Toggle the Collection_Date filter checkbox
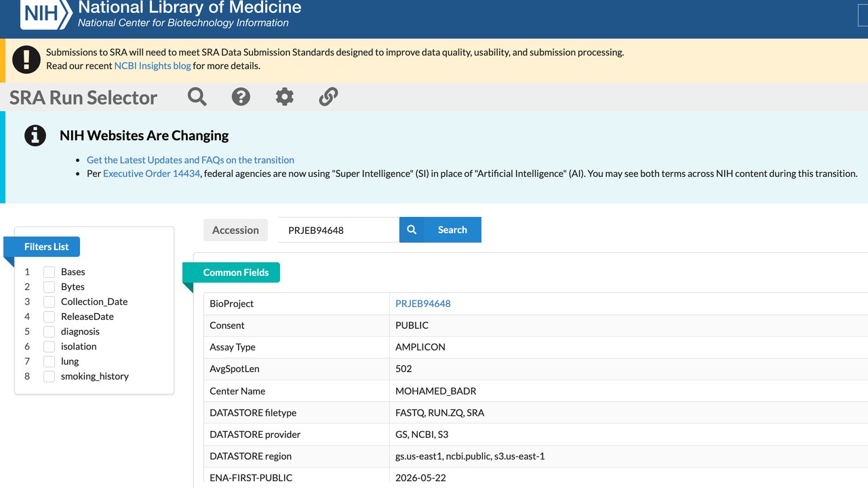Image resolution: width=868 pixels, height=488 pixels. click(49, 302)
